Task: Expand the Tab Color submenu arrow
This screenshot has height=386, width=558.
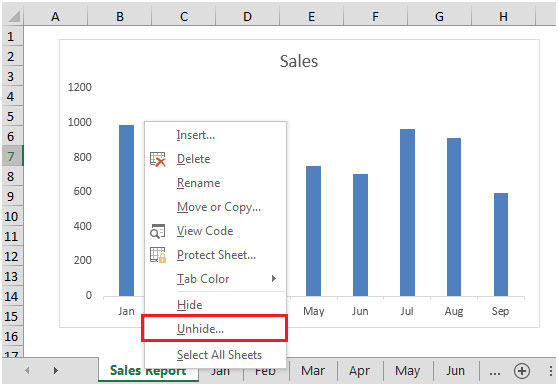Action: (x=274, y=279)
